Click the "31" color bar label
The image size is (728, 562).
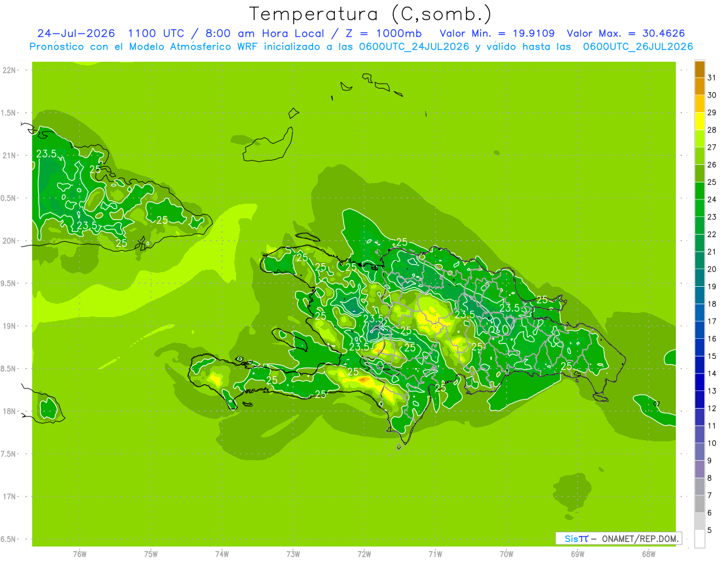712,77
